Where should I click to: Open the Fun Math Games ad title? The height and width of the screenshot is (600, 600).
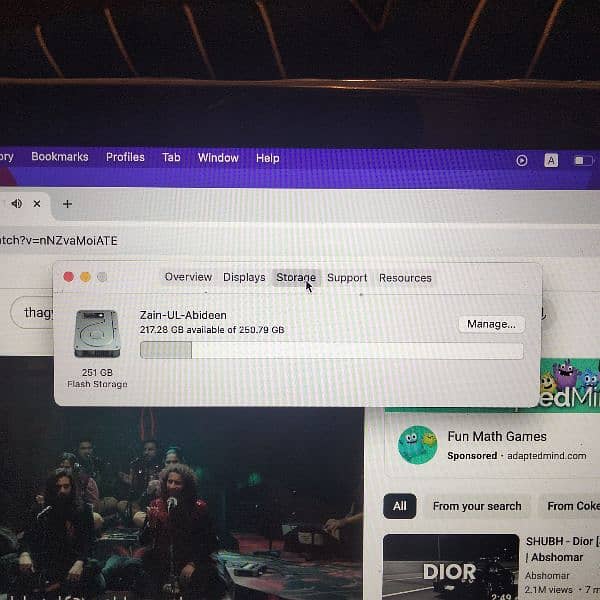tap(497, 436)
